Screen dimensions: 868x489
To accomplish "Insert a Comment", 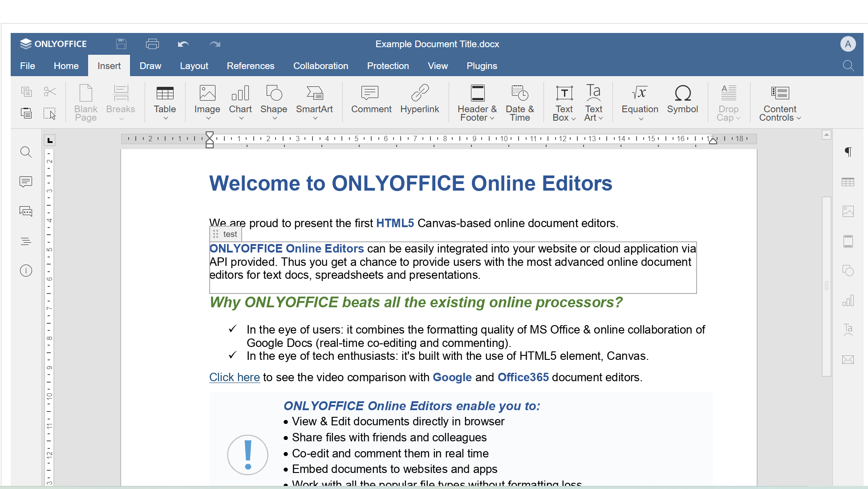I will pos(371,100).
